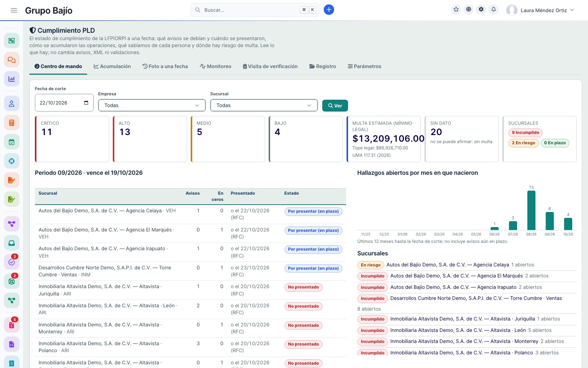Viewport: 588px width, 368px height.
Task: Open the hamburger navigation menu
Action: tap(14, 10)
